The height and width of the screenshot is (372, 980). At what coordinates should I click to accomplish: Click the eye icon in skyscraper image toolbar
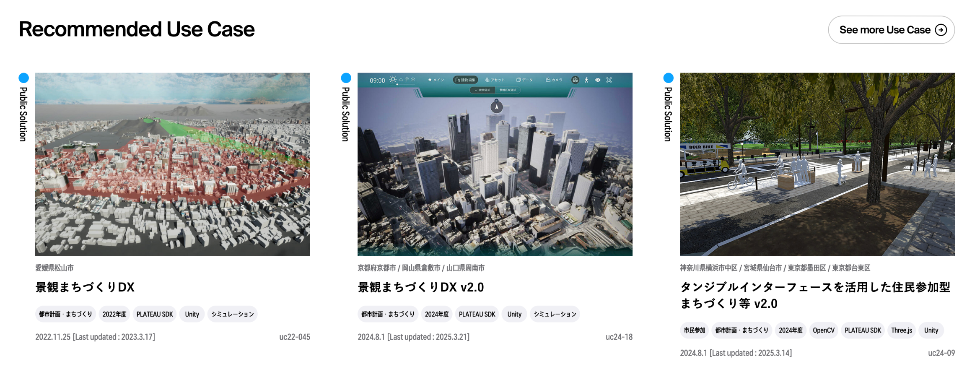(598, 80)
